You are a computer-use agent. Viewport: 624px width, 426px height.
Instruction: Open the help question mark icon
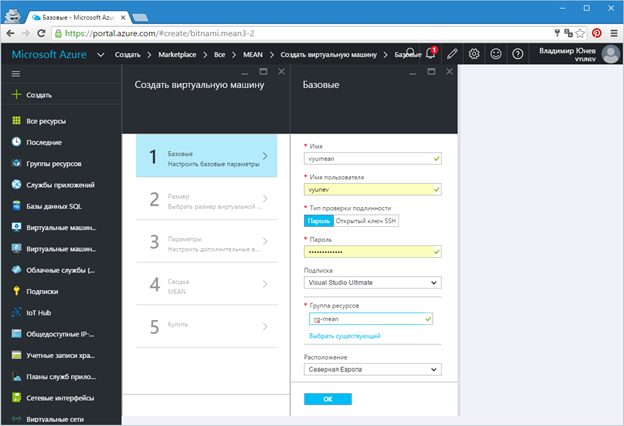pyautogui.click(x=517, y=54)
